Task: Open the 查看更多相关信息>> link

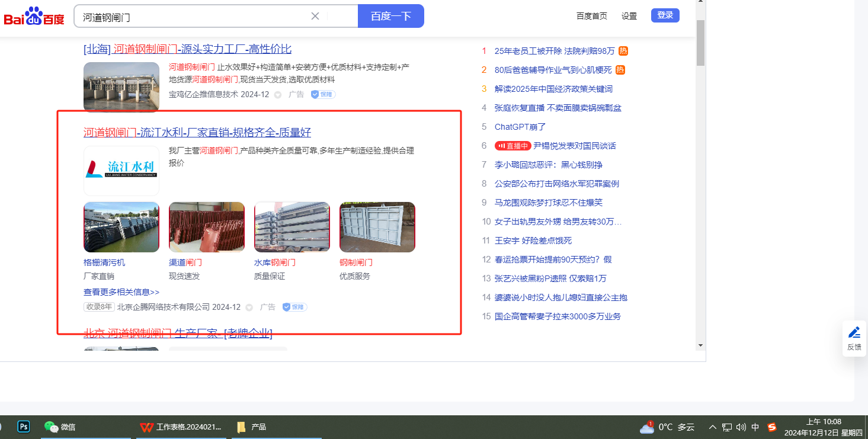Action: (x=121, y=292)
